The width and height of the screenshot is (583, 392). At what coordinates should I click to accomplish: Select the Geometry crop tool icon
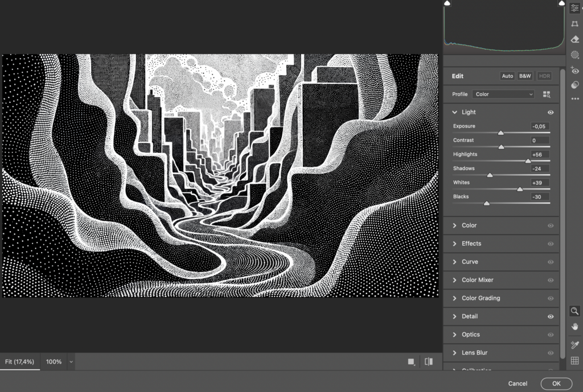pyautogui.click(x=574, y=23)
